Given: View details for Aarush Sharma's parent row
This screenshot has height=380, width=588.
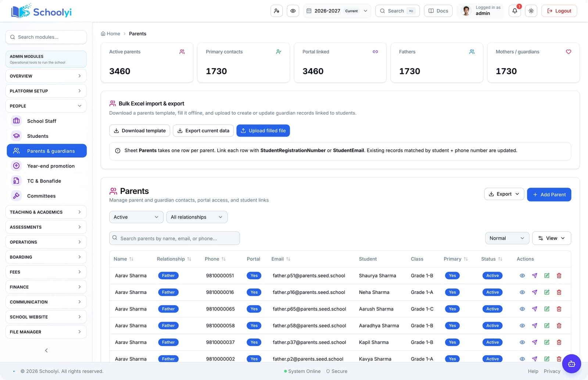Looking at the screenshot, I should [x=522, y=309].
